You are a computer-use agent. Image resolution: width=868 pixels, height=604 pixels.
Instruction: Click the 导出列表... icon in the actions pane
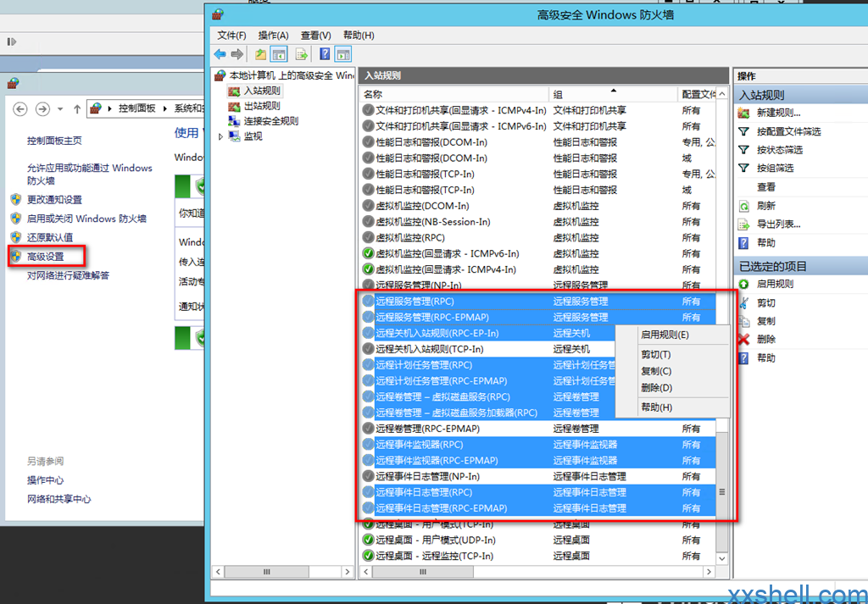744,224
